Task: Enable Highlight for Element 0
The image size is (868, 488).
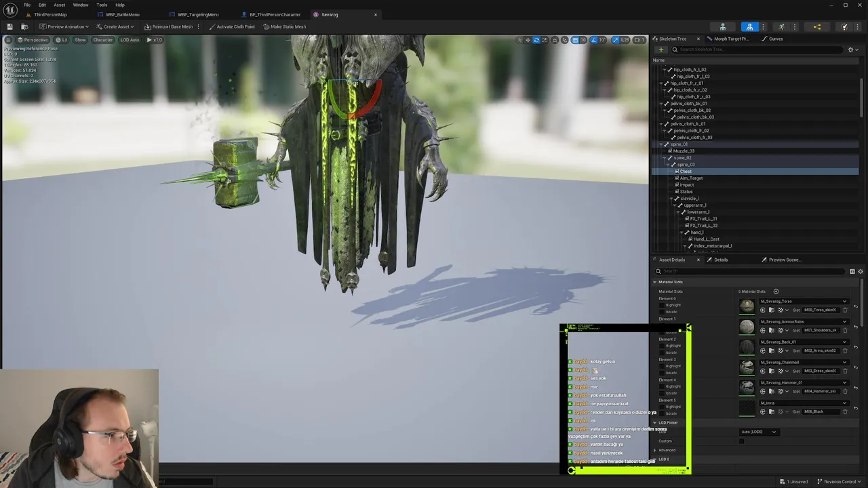Action: (663, 305)
